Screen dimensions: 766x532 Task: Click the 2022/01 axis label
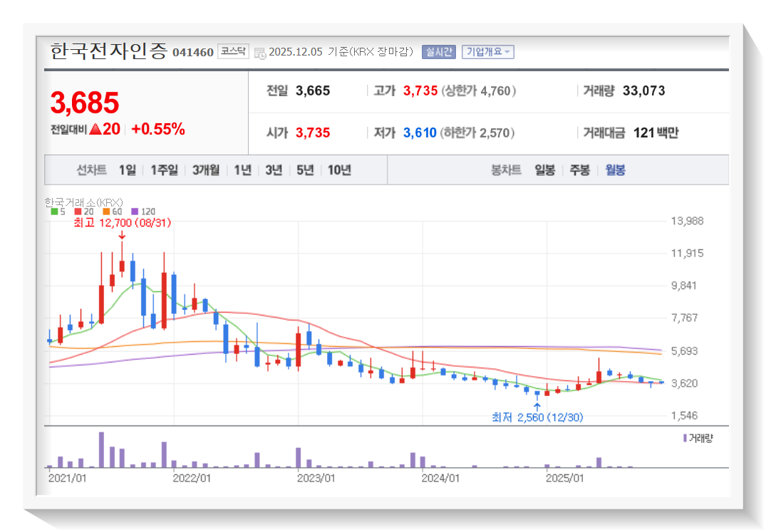coord(192,479)
